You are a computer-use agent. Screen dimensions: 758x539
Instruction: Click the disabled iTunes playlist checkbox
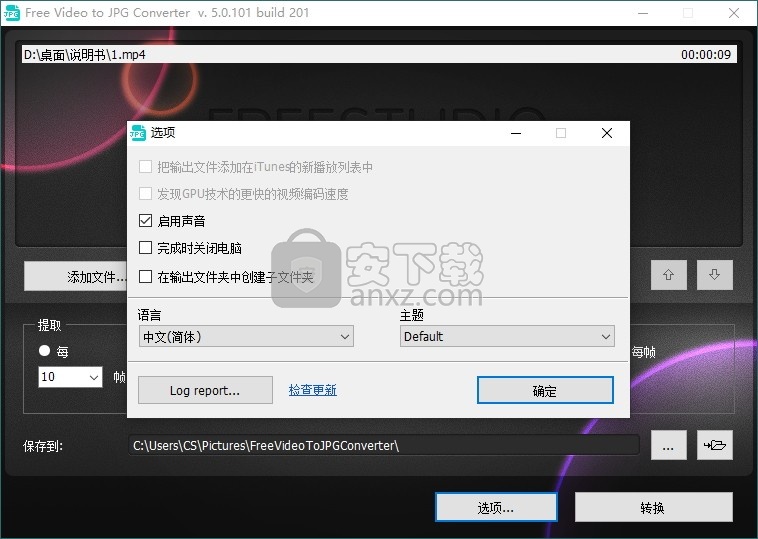(145, 167)
